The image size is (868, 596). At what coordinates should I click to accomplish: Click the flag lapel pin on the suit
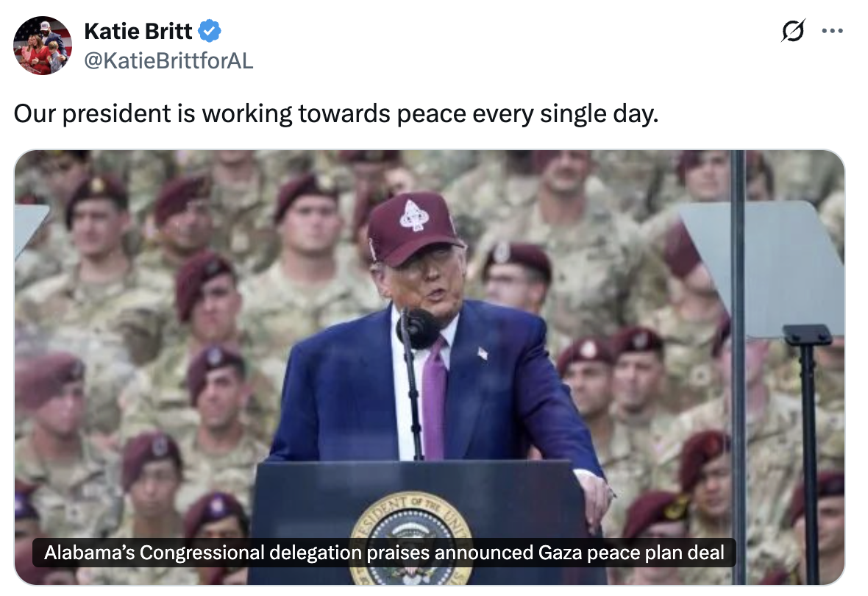coord(483,354)
